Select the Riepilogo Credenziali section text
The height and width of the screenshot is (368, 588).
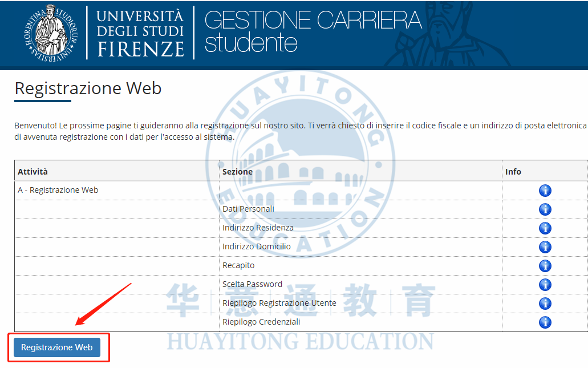tap(261, 321)
